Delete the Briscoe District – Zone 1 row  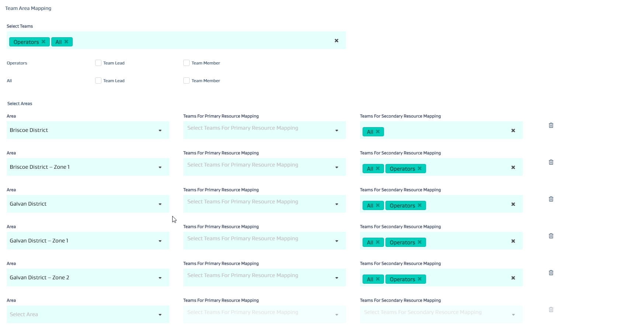coord(551,162)
